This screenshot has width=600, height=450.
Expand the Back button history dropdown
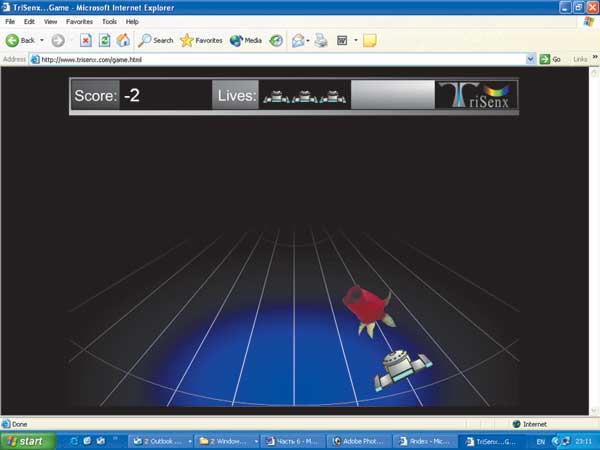coord(42,41)
